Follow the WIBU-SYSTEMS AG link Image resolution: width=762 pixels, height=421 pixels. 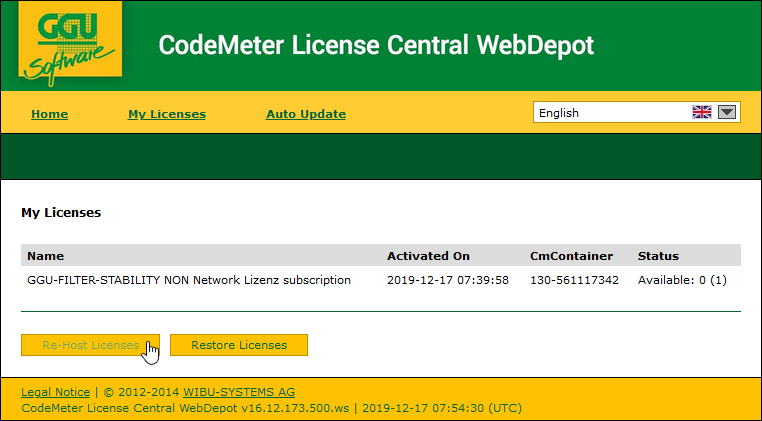239,392
